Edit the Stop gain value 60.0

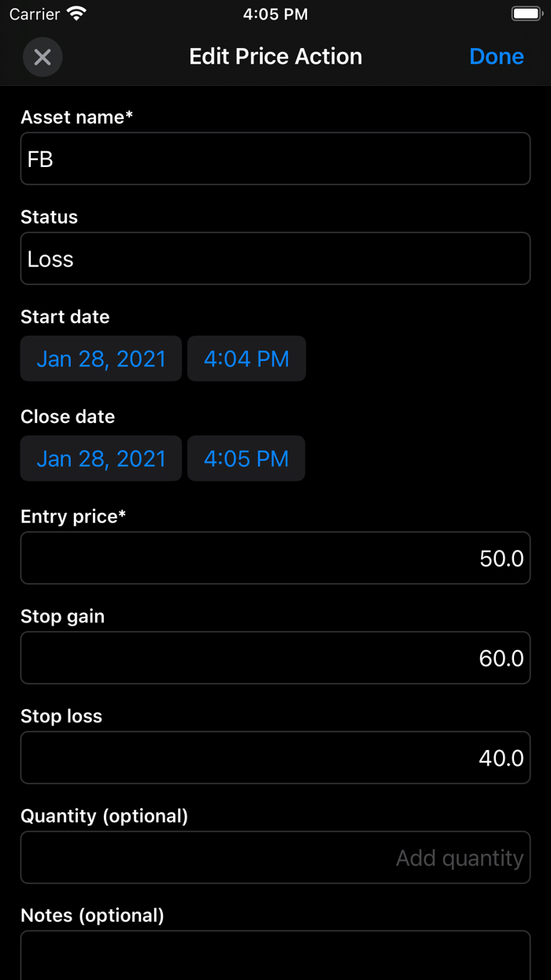click(275, 658)
